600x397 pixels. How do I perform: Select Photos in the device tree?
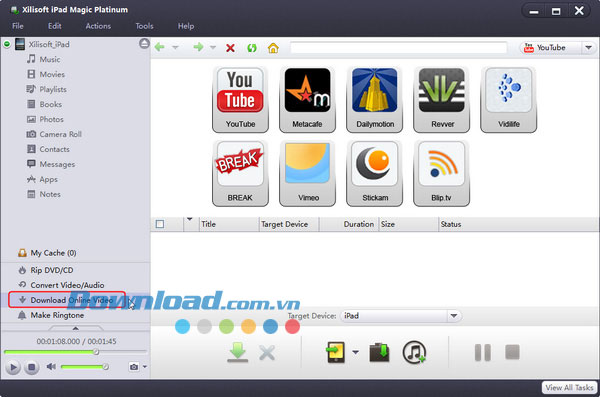click(x=45, y=119)
